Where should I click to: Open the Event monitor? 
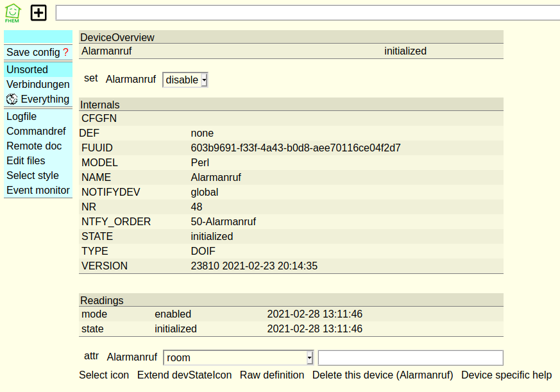point(38,190)
